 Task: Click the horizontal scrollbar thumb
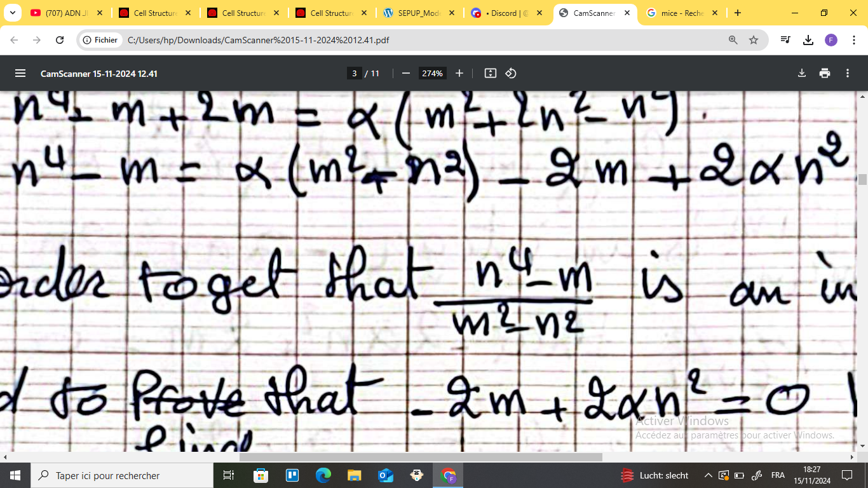[x=421, y=457]
